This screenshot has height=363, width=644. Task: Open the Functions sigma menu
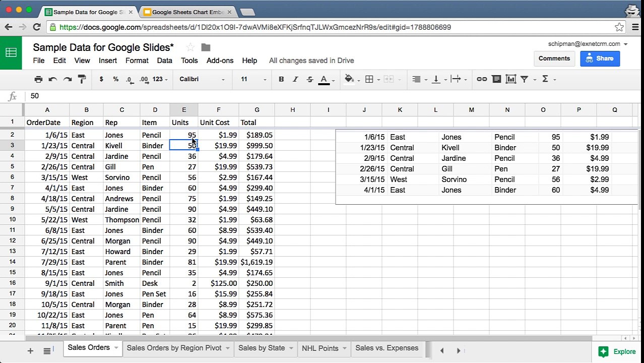545,79
